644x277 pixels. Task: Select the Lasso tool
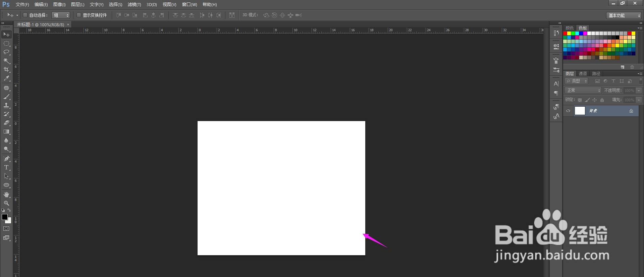(6, 52)
